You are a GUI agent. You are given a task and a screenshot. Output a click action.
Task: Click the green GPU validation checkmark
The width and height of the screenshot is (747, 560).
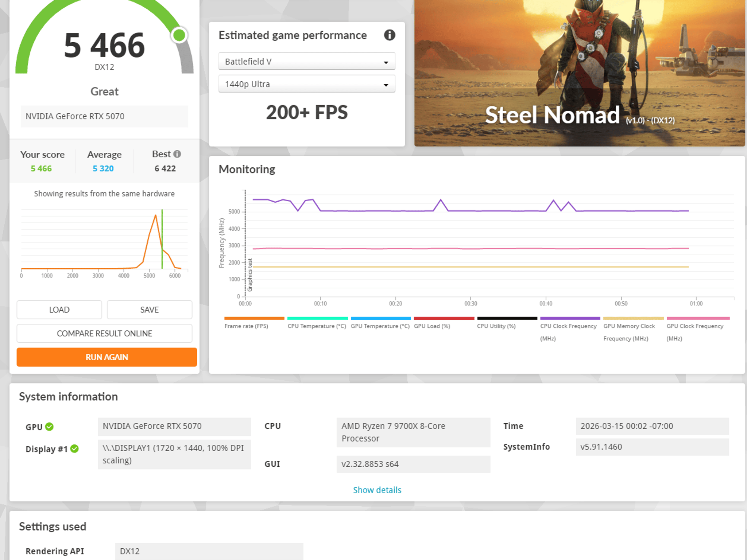tap(50, 427)
